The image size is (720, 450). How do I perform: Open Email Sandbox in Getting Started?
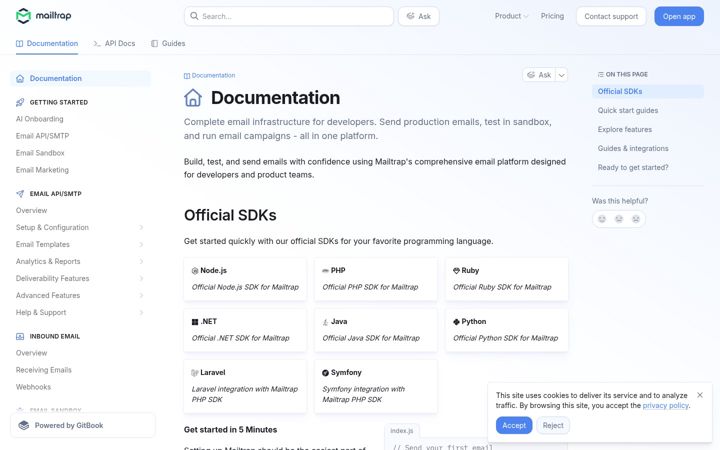[40, 153]
